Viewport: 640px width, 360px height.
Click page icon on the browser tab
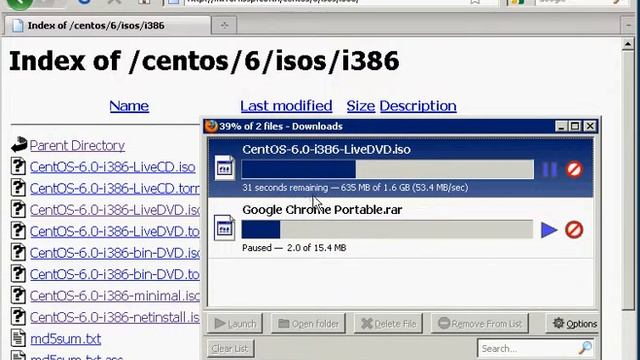[x=18, y=25]
